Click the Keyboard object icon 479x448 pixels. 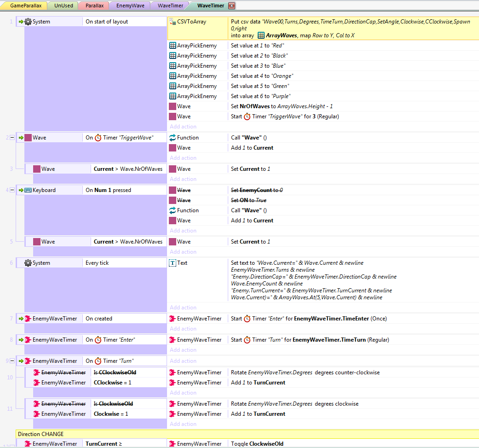(x=28, y=190)
